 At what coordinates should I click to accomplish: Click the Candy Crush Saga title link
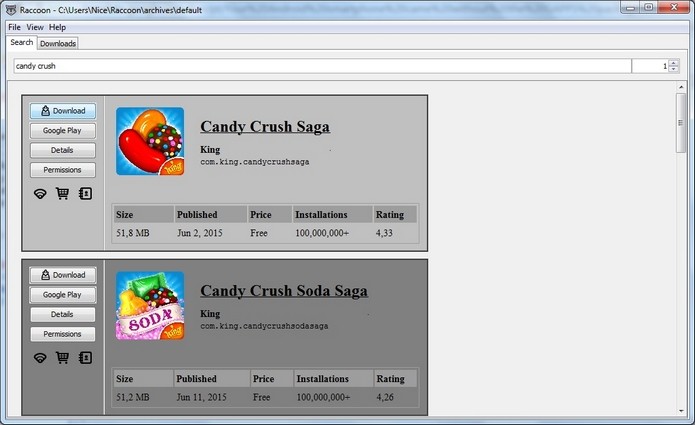click(265, 127)
